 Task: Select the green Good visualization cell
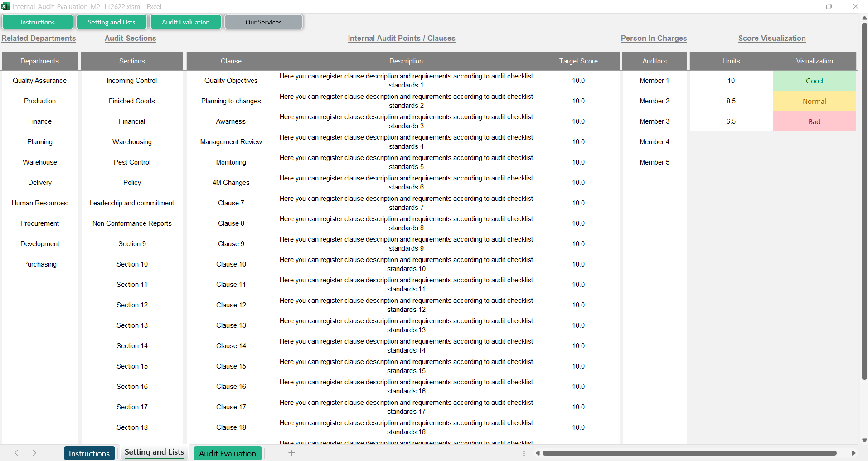coord(814,81)
